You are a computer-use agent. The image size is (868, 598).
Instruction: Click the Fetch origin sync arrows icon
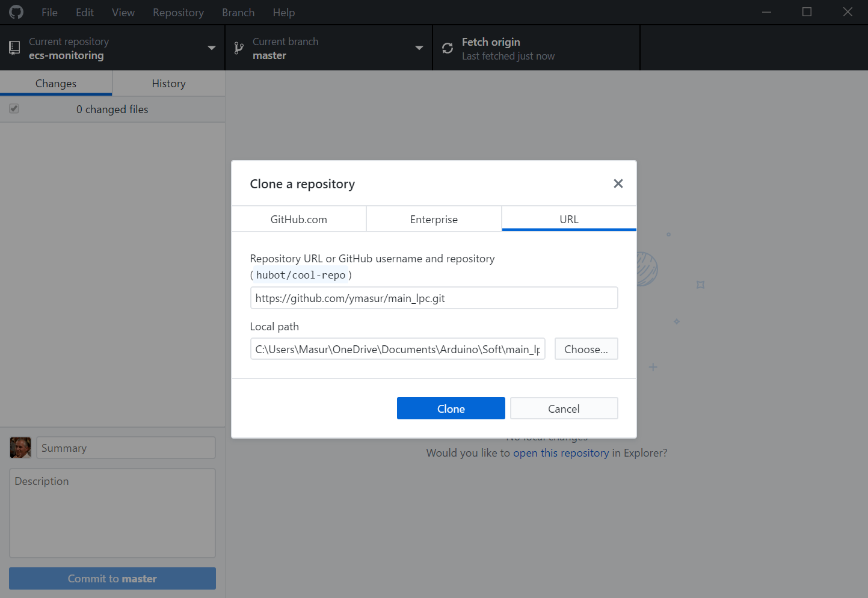coord(448,48)
